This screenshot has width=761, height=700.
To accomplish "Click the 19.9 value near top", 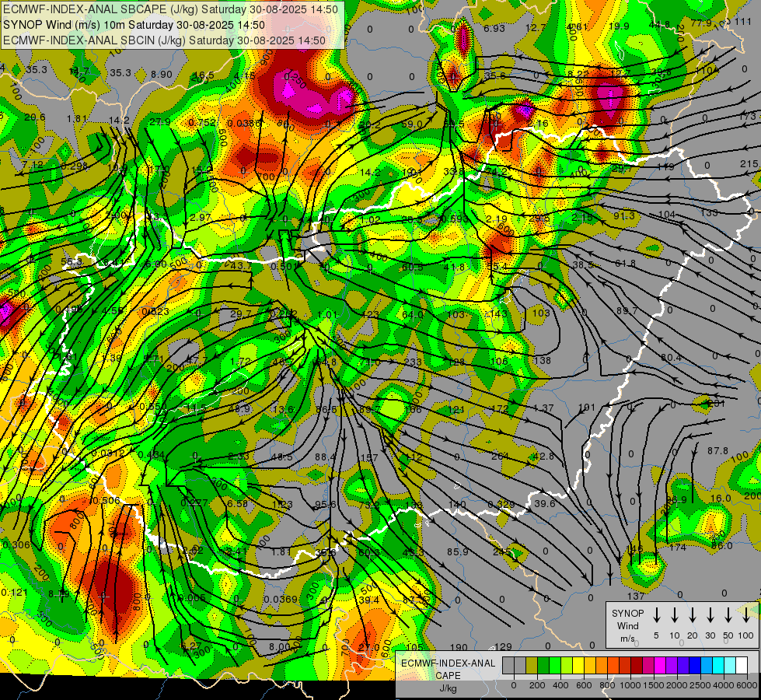I will click(619, 26).
